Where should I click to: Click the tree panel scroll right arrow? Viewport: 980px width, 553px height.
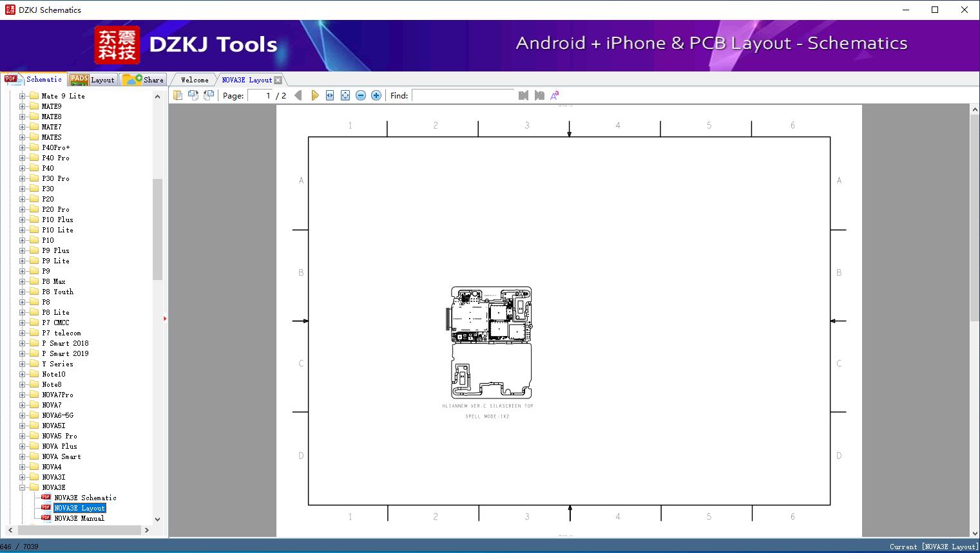[x=147, y=530]
